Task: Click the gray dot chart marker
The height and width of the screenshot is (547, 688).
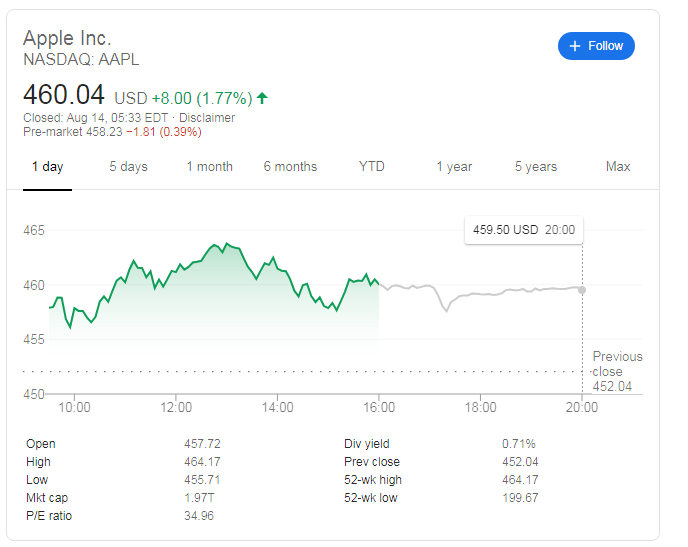Action: tap(582, 290)
